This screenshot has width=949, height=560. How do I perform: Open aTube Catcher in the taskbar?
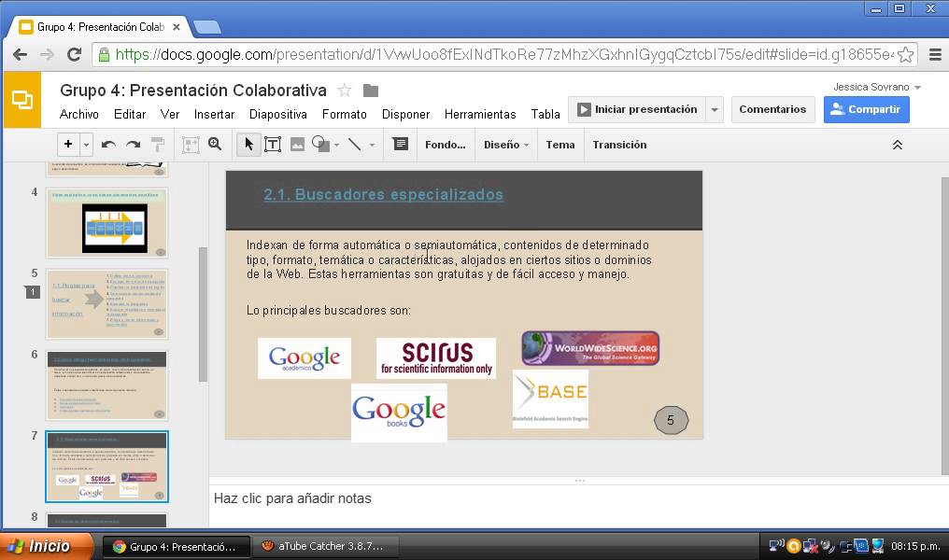[x=324, y=546]
